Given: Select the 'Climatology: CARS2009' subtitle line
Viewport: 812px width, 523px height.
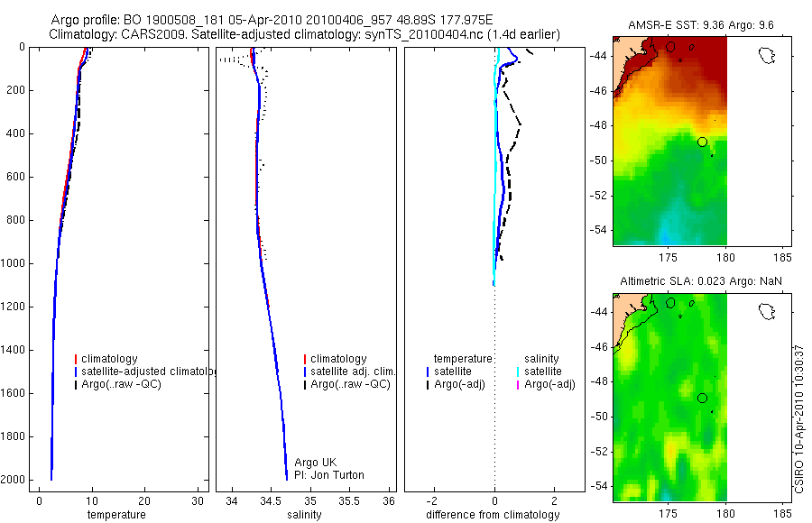Looking at the screenshot, I should click(305, 34).
